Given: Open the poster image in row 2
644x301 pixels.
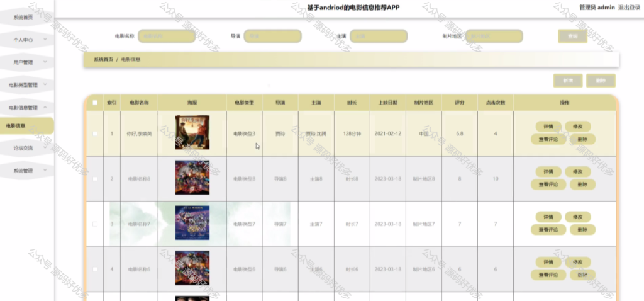Looking at the screenshot, I should 192,178.
